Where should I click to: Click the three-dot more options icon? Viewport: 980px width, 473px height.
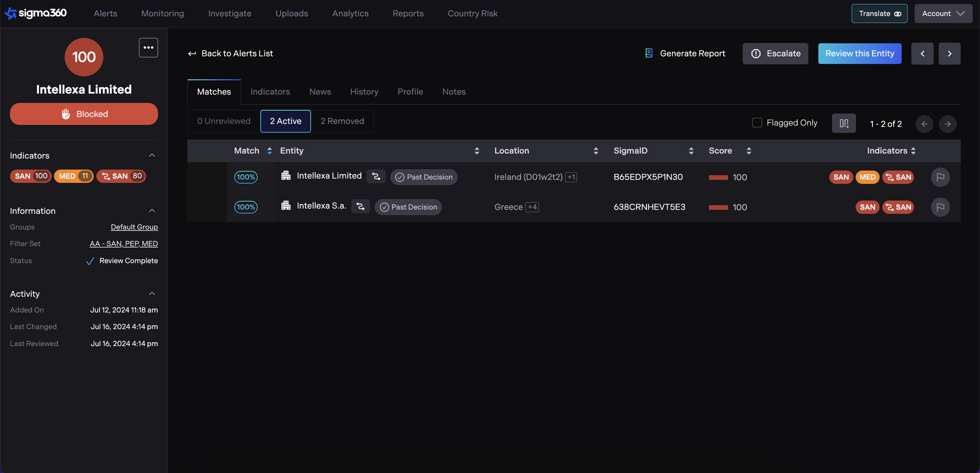coord(148,48)
